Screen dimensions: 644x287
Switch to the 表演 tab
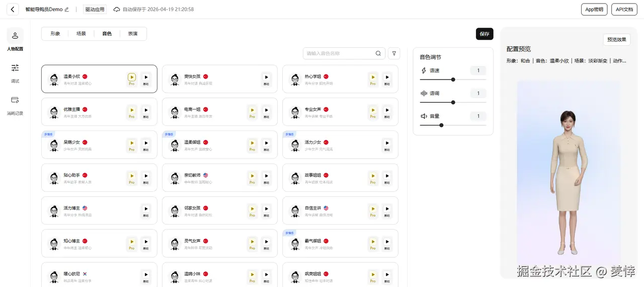pyautogui.click(x=133, y=34)
